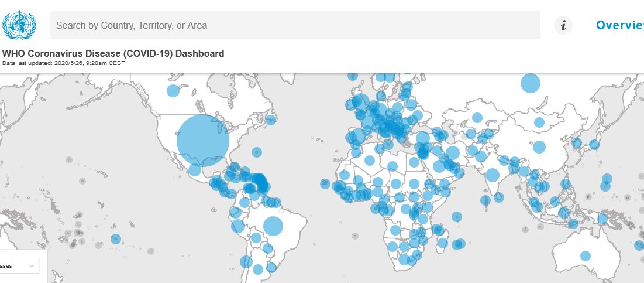Image resolution: width=644 pixels, height=283 pixels.
Task: Expand the cases dropdown at bottom left
Action: [20, 266]
